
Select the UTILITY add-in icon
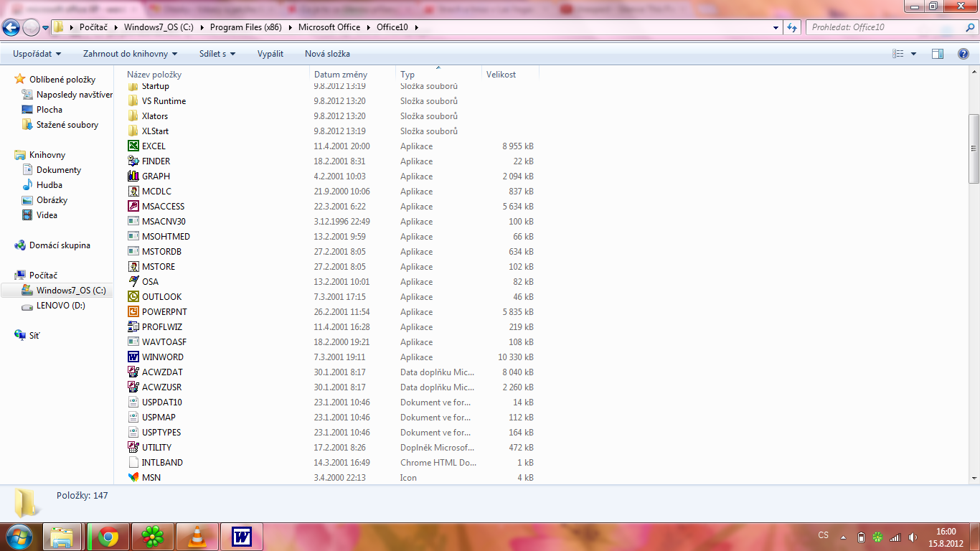click(x=133, y=448)
